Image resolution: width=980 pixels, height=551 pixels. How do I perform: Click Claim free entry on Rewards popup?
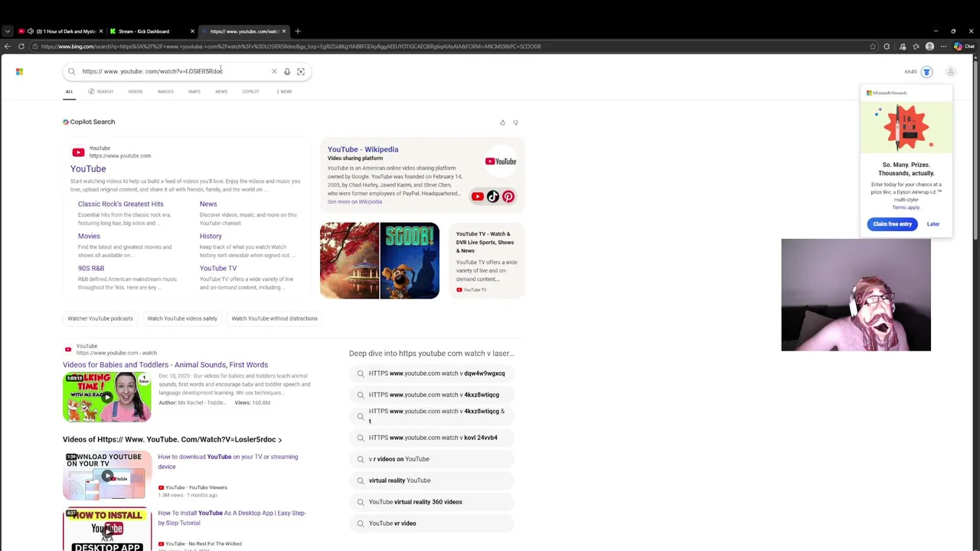(893, 224)
